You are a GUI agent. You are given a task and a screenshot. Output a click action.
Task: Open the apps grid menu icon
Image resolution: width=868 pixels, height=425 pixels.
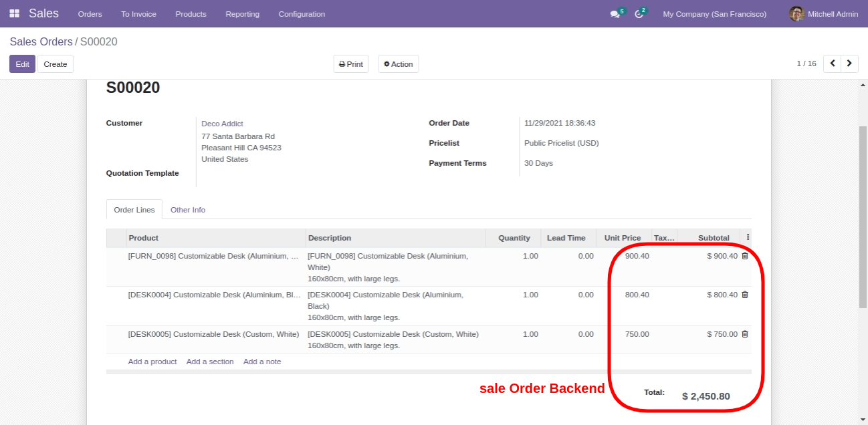coord(14,13)
